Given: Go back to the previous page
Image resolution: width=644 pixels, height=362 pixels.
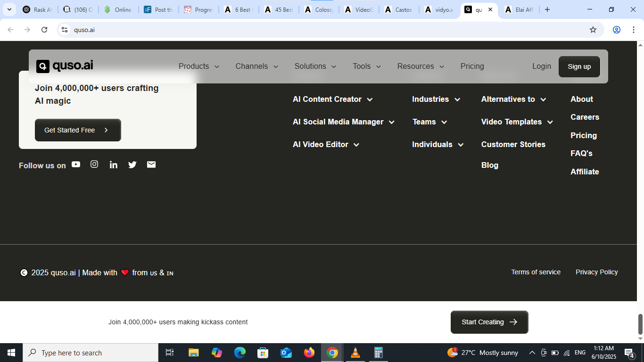Looking at the screenshot, I should click(10, 30).
